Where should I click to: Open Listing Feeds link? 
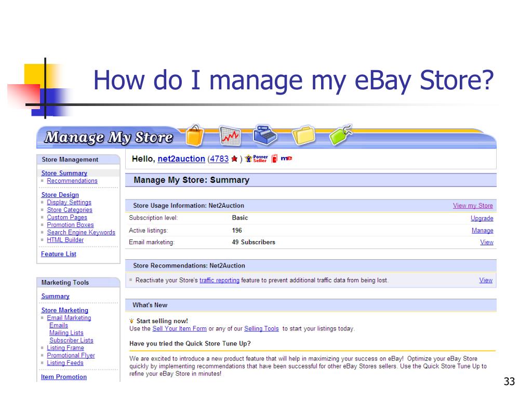click(x=65, y=363)
